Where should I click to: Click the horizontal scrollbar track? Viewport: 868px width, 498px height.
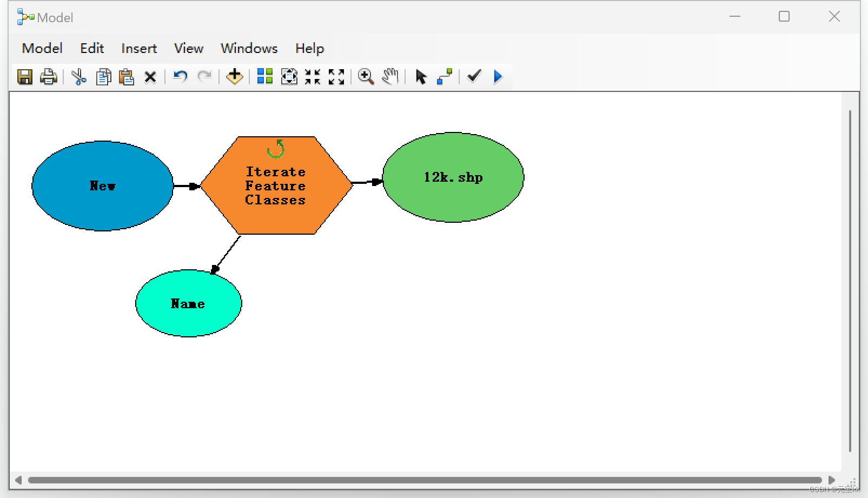425,480
